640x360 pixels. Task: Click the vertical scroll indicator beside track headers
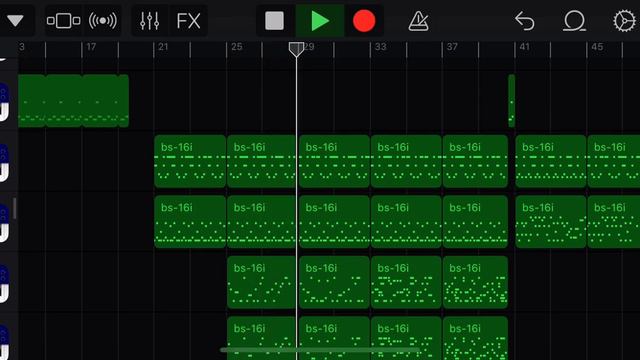coord(15,208)
